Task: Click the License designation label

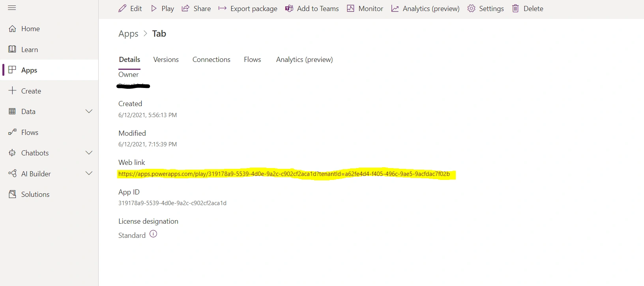Action: [148, 221]
